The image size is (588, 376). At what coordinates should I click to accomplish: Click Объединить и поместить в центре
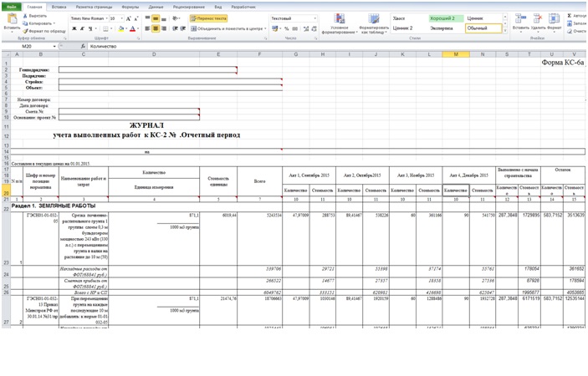click(x=227, y=28)
